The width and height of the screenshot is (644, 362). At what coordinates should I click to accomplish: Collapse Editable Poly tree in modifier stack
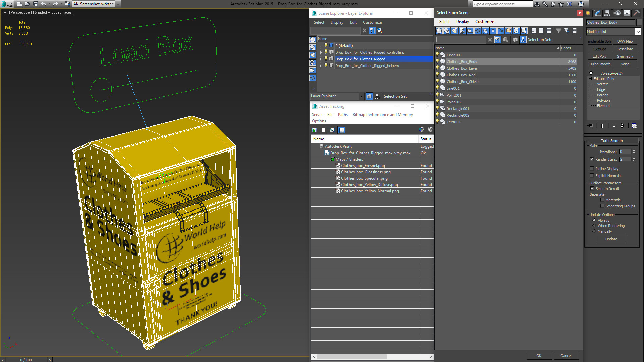(x=590, y=79)
